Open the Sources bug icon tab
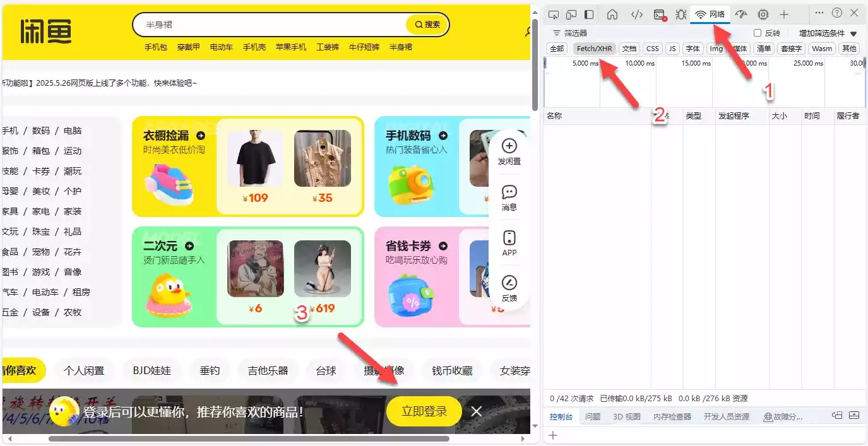The width and height of the screenshot is (868, 446). (x=681, y=15)
